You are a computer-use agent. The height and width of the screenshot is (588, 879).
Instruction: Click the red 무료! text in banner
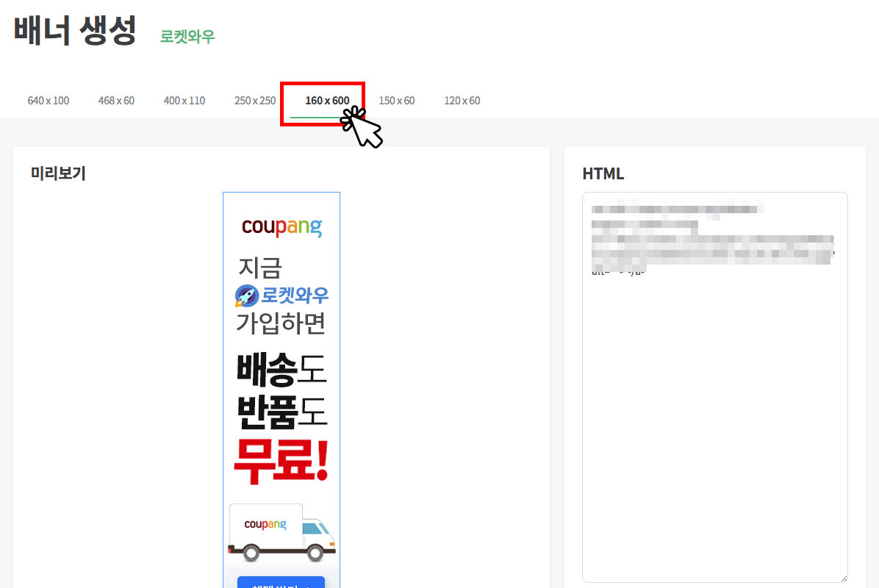pyautogui.click(x=281, y=462)
